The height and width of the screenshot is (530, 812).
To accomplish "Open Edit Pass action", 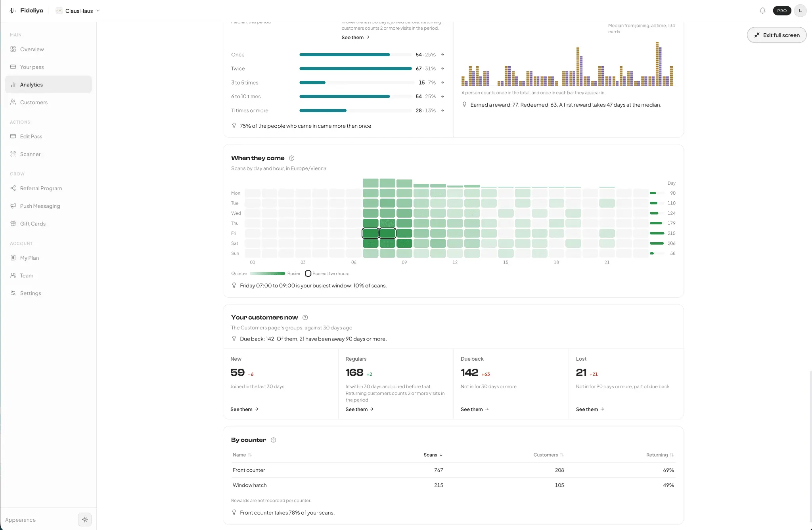I will tap(48, 136).
